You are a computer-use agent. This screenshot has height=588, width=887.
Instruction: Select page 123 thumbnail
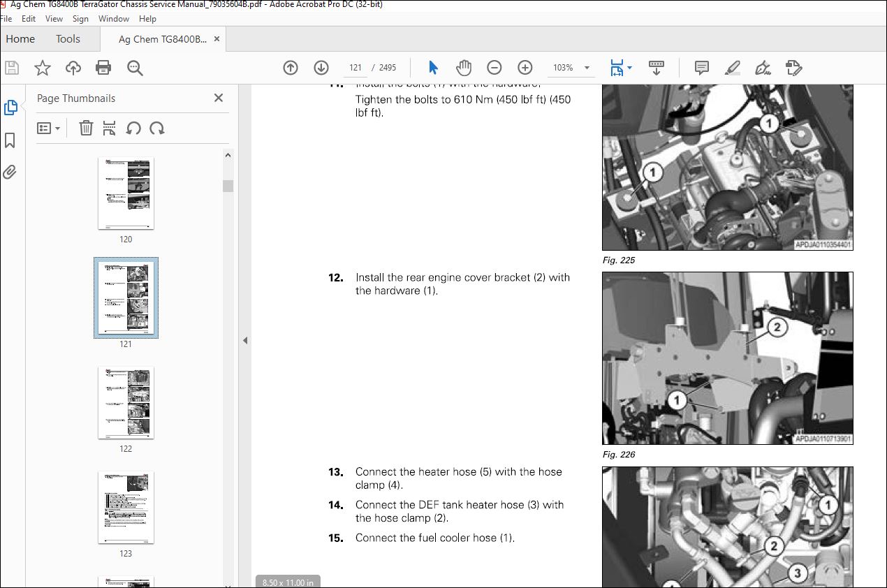pos(126,508)
